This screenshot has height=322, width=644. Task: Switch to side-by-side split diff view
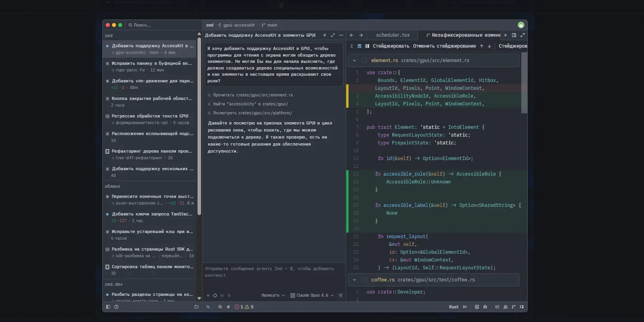coord(367,46)
